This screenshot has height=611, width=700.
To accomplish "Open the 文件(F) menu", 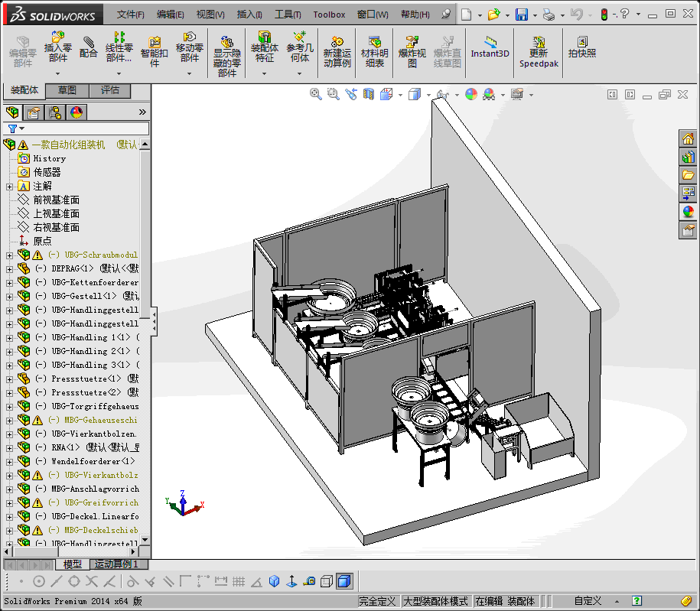I will [130, 15].
